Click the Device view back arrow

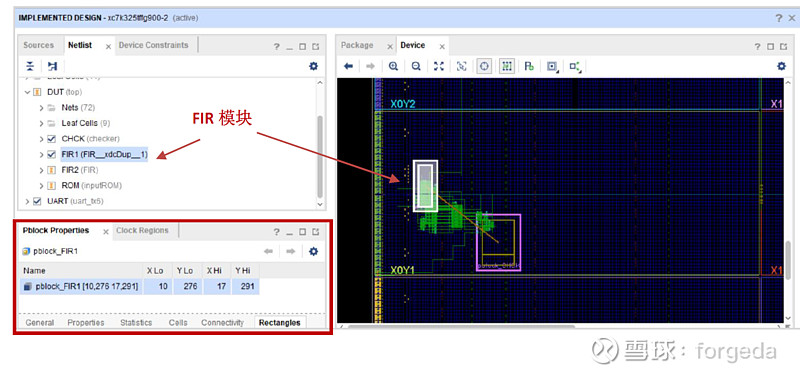(x=348, y=66)
